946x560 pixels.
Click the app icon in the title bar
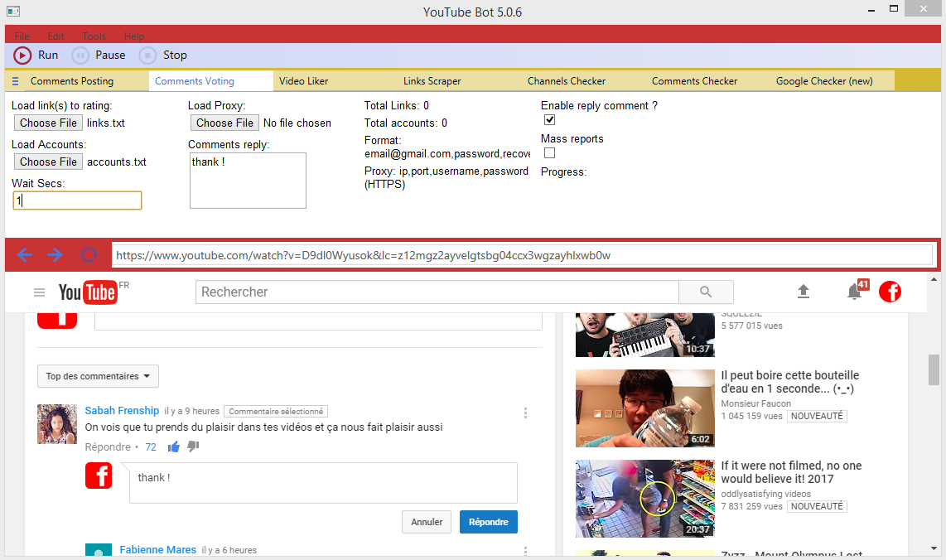point(13,11)
